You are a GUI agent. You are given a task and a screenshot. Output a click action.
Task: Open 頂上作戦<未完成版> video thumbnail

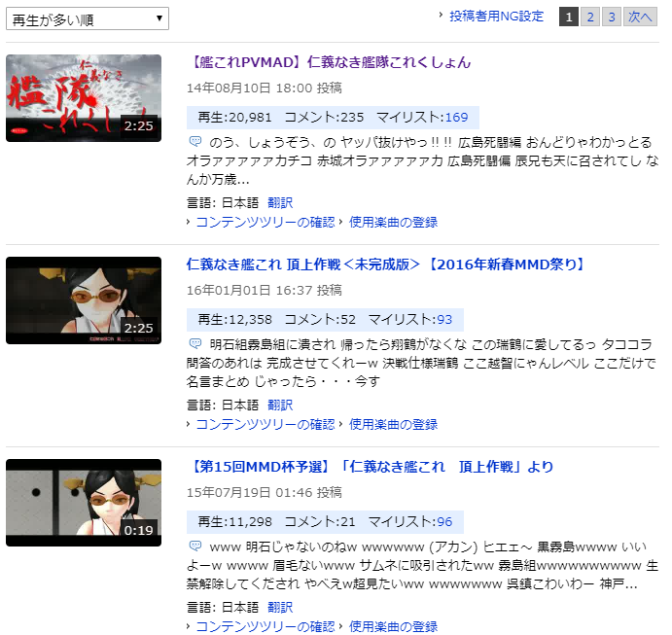tap(84, 300)
